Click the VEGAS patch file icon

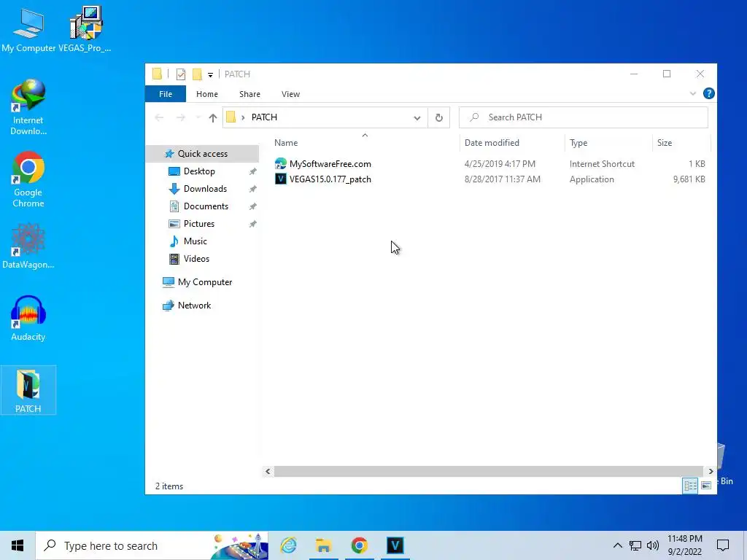(x=281, y=179)
